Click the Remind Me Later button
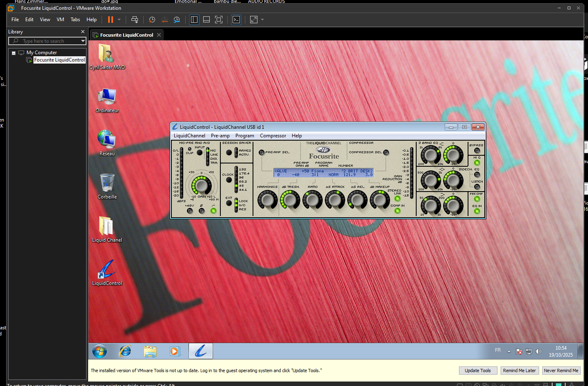The height and width of the screenshot is (386, 588). (519, 371)
